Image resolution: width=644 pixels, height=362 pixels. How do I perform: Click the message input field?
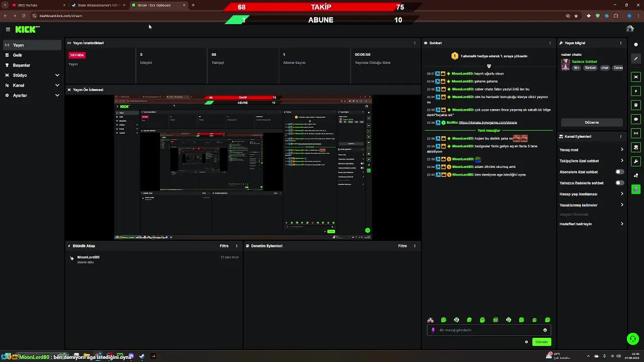point(489,330)
